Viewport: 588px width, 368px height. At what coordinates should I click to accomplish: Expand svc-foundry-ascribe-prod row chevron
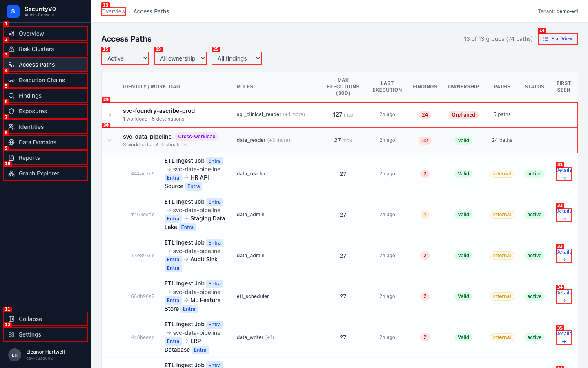[x=110, y=115]
